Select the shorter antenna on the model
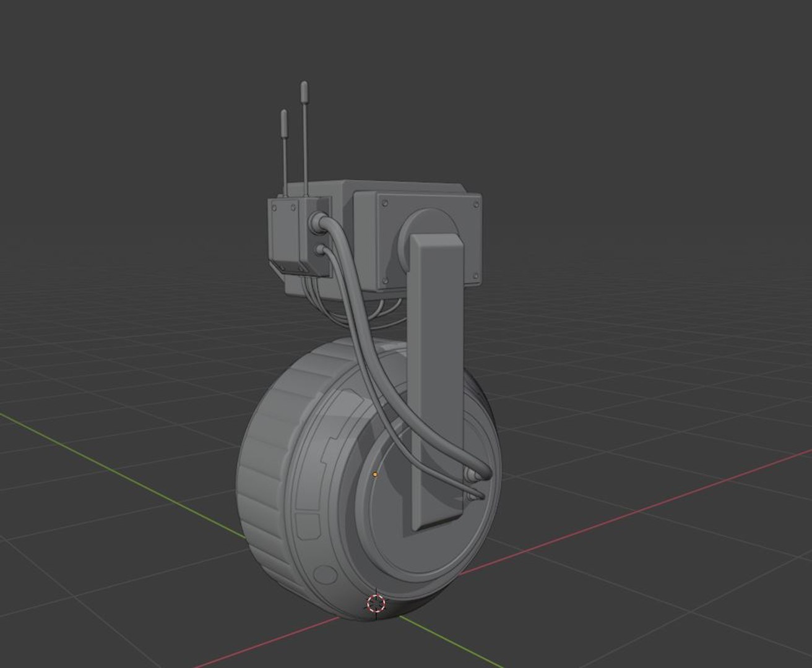The height and width of the screenshot is (668, 812). pos(284,153)
